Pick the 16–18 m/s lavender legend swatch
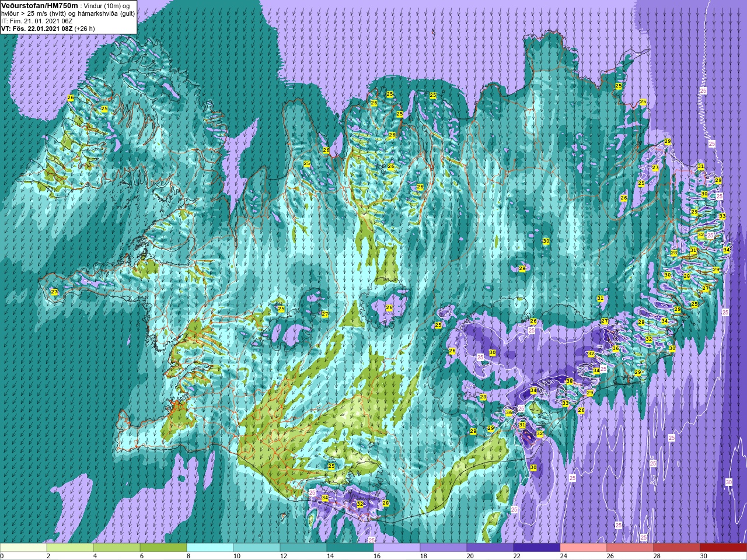This screenshot has width=747, height=560. tap(397, 548)
